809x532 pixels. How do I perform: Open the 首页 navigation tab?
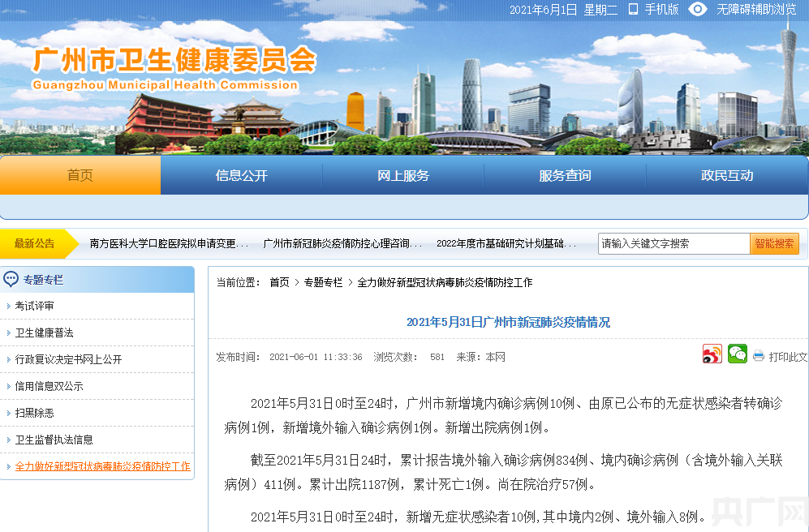click(x=80, y=175)
